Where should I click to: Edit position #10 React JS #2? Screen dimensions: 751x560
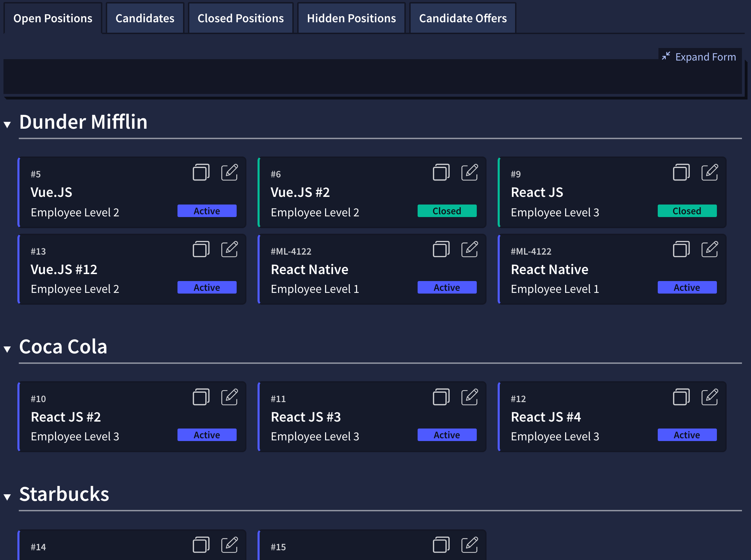tap(230, 397)
